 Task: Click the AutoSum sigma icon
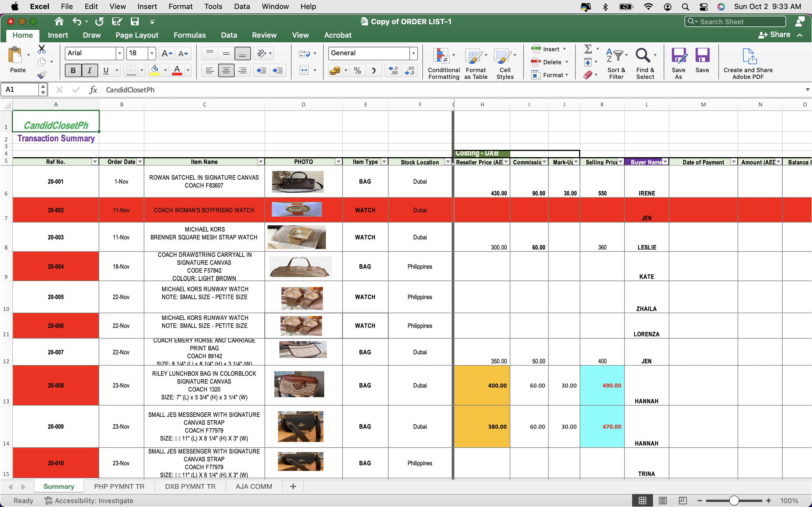coord(588,49)
